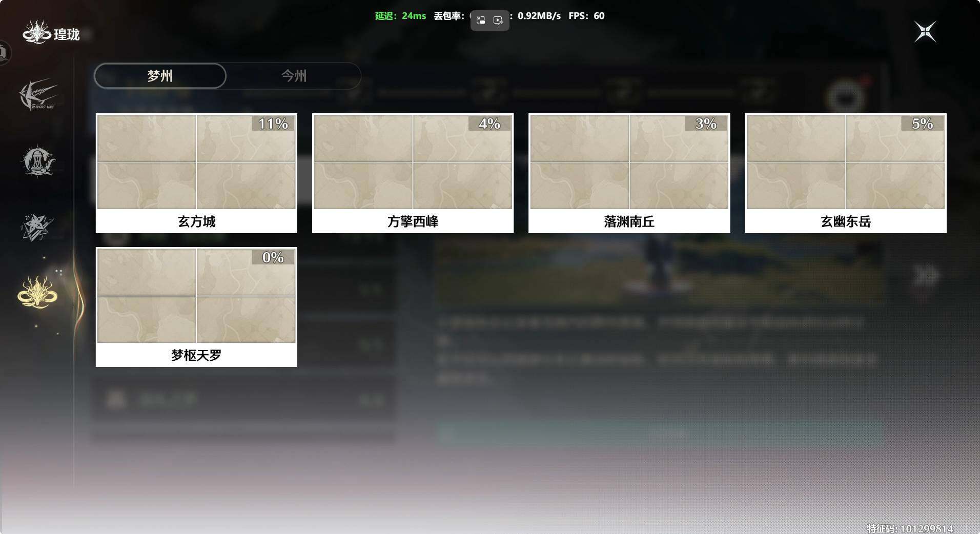The image size is (980, 534).
Task: Select the winged arrow emblem sidebar icon
Action: tap(38, 94)
